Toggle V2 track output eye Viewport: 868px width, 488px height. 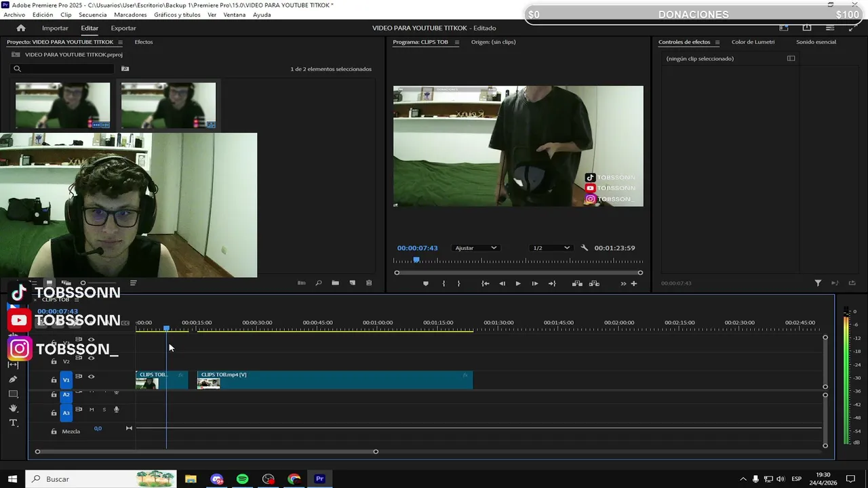[91, 358]
